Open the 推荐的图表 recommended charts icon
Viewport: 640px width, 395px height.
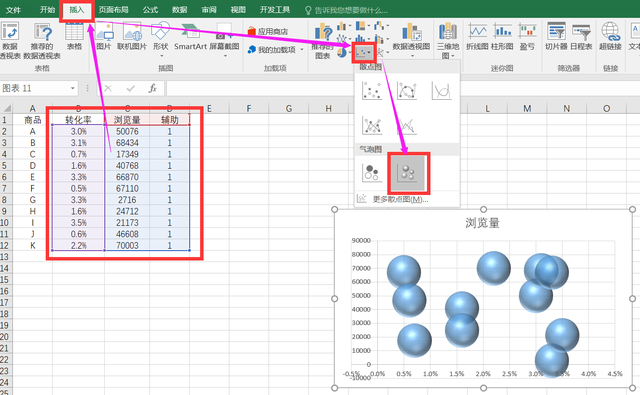(323, 41)
